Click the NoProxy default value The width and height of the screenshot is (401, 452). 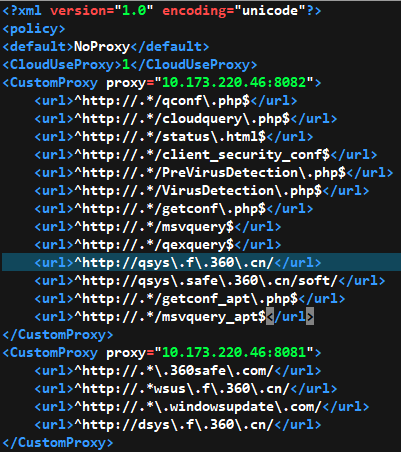pos(102,47)
